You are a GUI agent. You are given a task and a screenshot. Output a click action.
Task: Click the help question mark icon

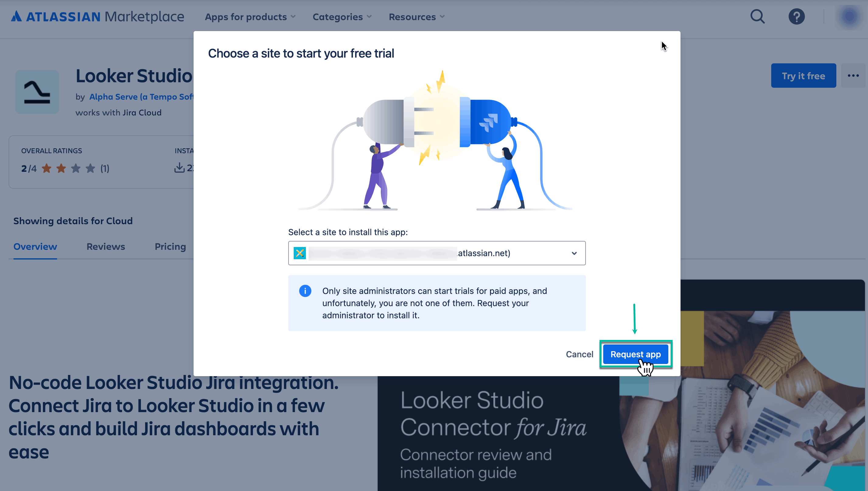pyautogui.click(x=796, y=16)
